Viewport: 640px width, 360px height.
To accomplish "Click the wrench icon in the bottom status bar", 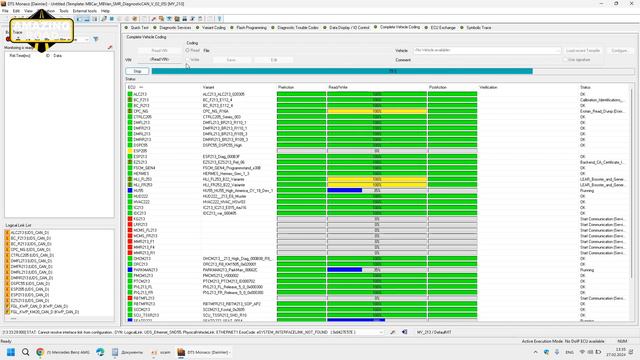I will 393,332.
